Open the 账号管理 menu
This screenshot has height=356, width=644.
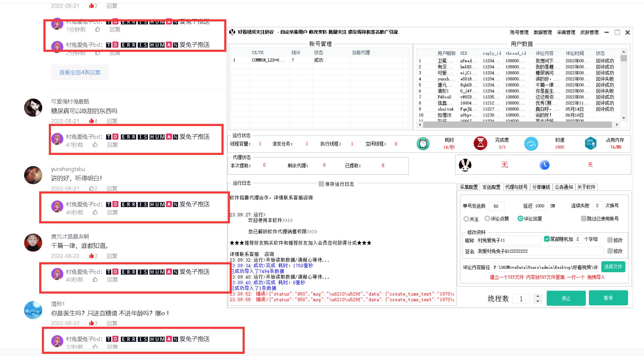click(x=519, y=32)
